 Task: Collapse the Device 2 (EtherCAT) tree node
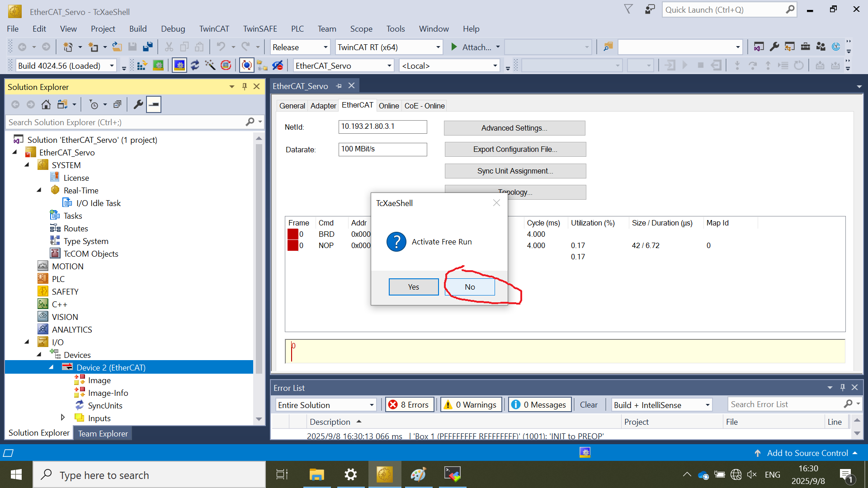(51, 367)
